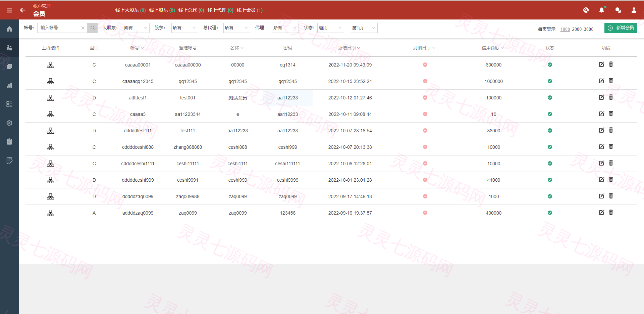
Task: Open the 状态 dropdown showing 启用
Action: 330,28
